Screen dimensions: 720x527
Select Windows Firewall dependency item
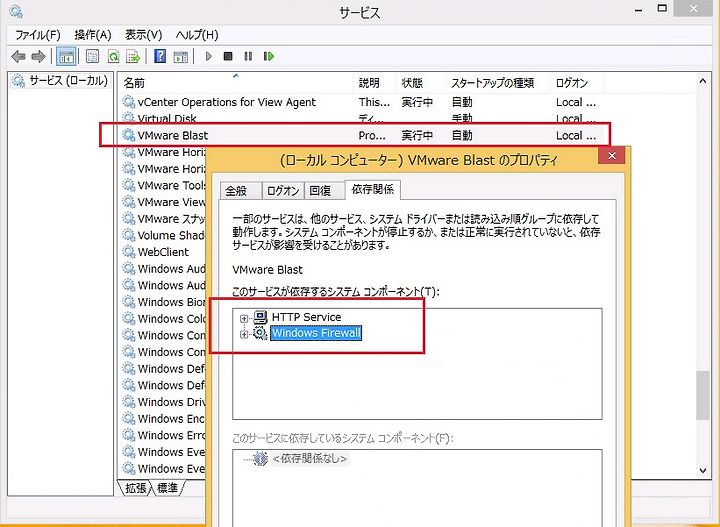(x=316, y=333)
